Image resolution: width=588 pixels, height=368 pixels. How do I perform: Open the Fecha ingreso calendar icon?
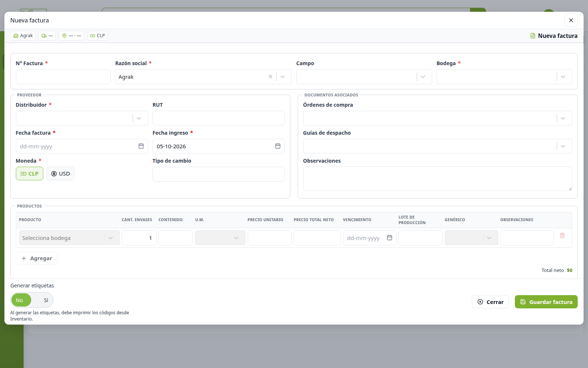pos(278,146)
